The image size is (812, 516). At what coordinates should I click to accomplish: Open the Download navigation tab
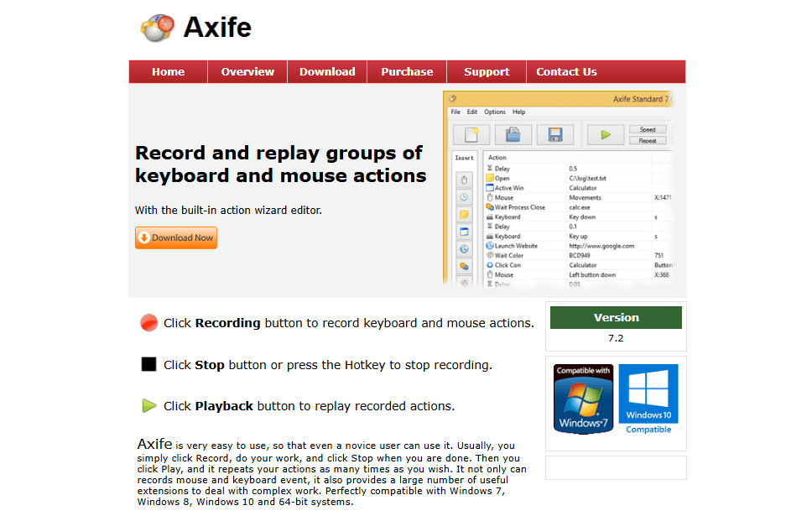pyautogui.click(x=327, y=72)
